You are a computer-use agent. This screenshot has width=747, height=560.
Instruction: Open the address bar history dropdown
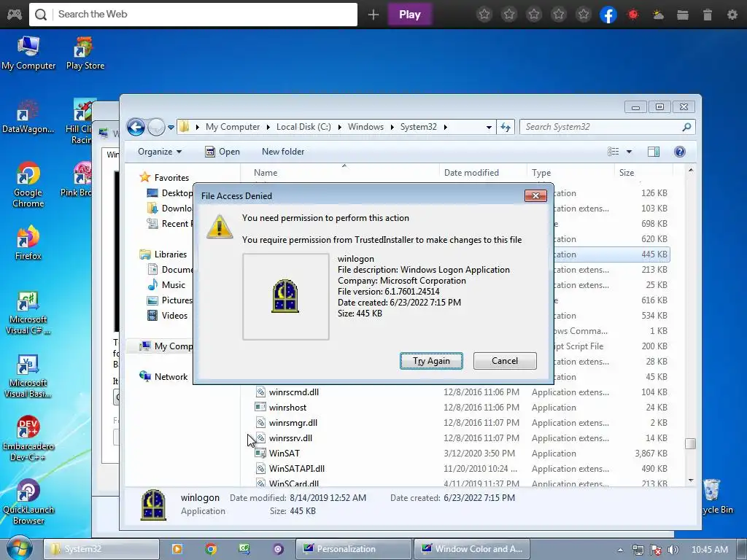click(x=489, y=127)
